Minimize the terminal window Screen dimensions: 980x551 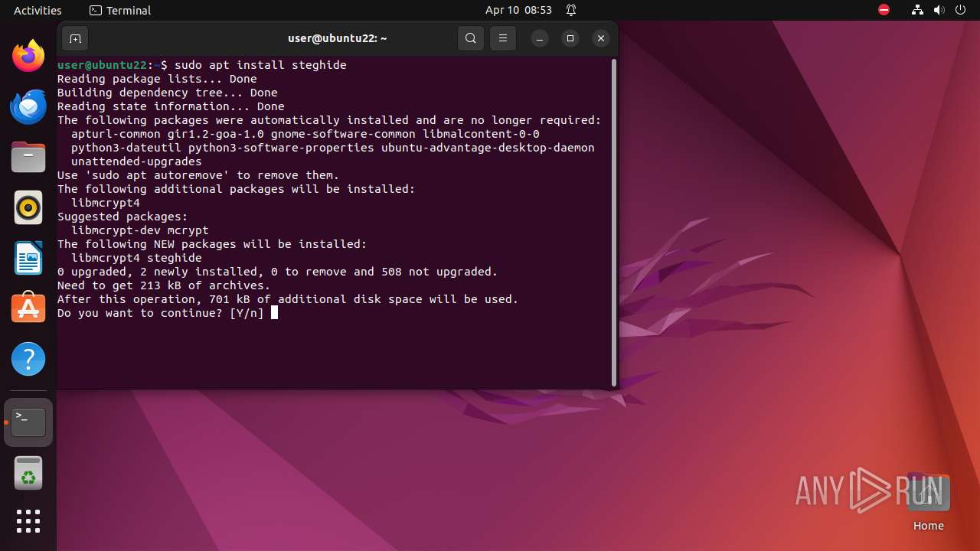click(540, 38)
